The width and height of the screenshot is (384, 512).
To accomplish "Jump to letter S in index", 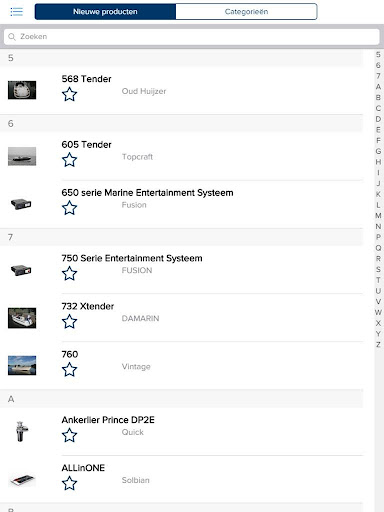I will (378, 269).
